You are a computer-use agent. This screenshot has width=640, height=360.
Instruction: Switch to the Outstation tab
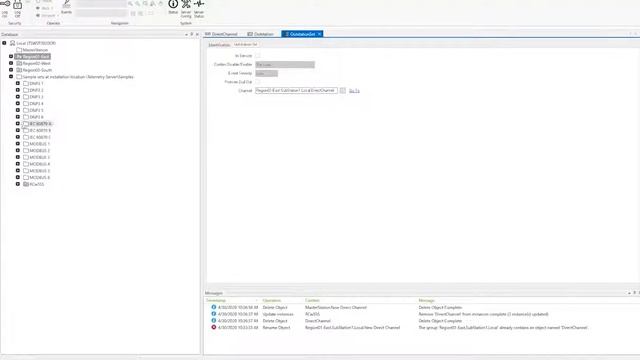(x=260, y=34)
